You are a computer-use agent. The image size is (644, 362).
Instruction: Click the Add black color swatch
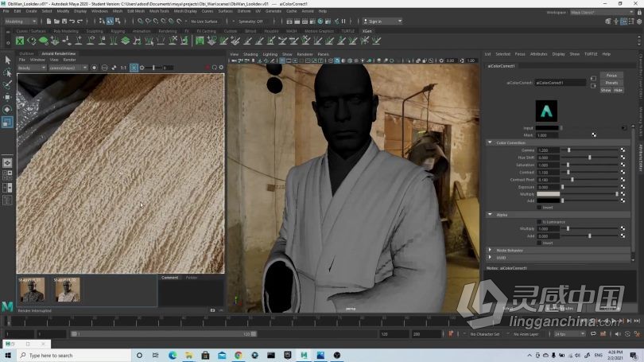[x=548, y=200]
